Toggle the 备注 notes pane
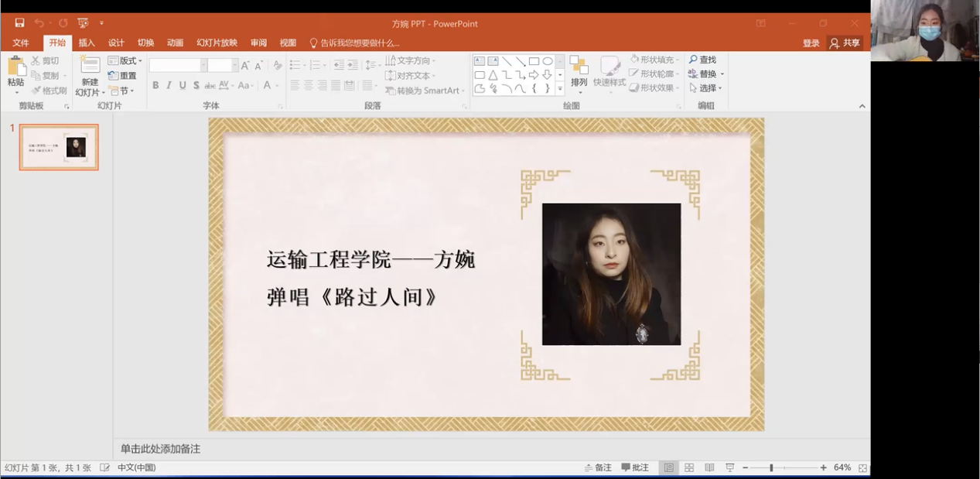This screenshot has width=980, height=479. [598, 467]
